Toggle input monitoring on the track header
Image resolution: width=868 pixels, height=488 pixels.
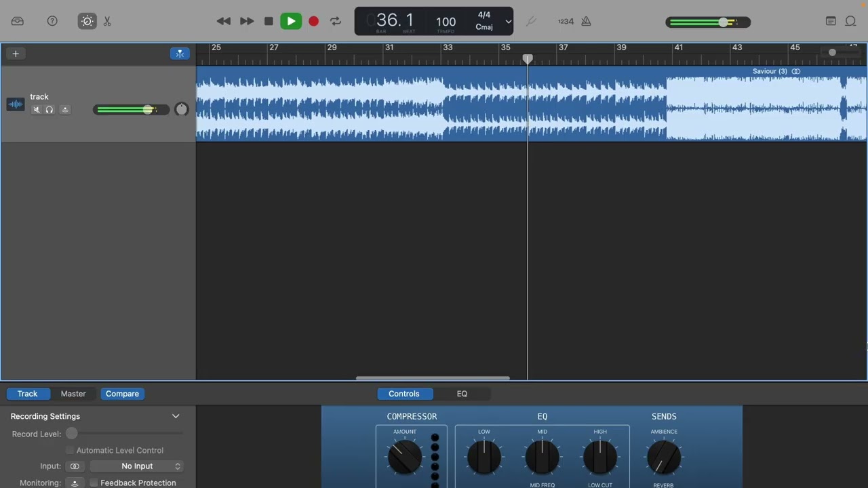[x=65, y=110]
